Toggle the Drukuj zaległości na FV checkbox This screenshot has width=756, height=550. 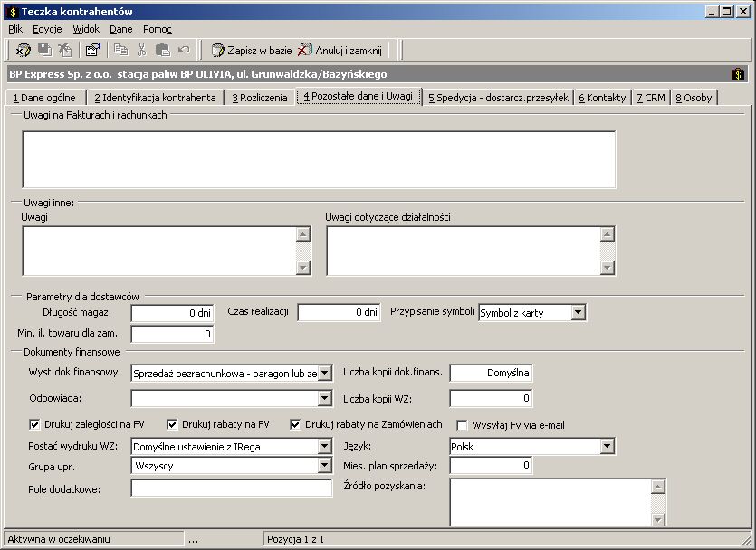(x=34, y=424)
